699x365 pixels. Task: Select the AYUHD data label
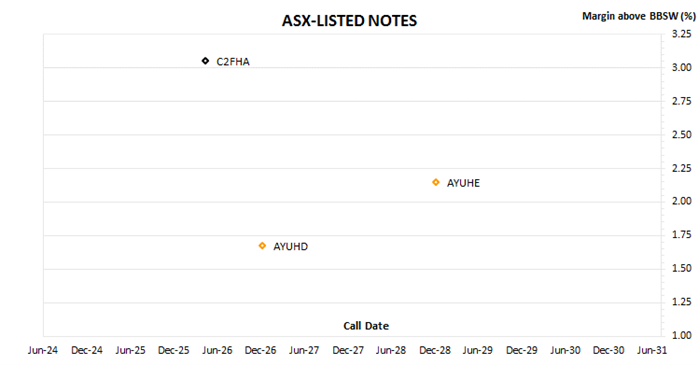290,247
